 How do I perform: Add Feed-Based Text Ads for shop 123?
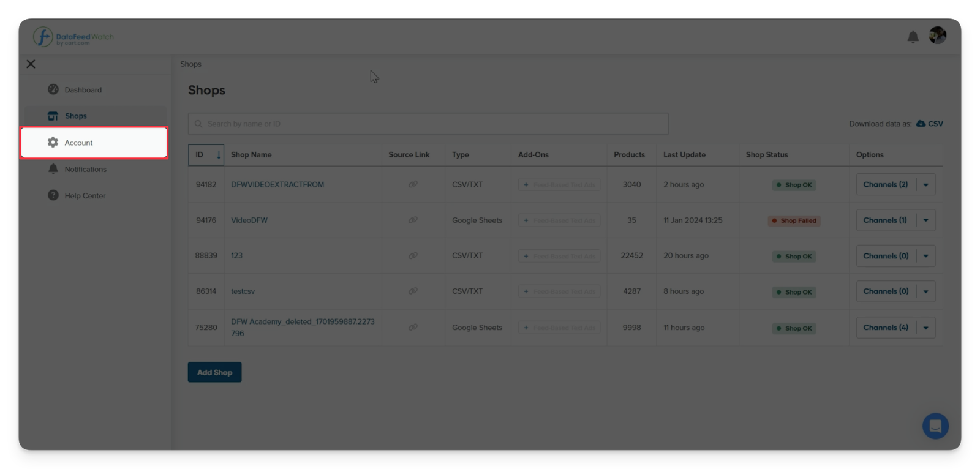(x=559, y=256)
